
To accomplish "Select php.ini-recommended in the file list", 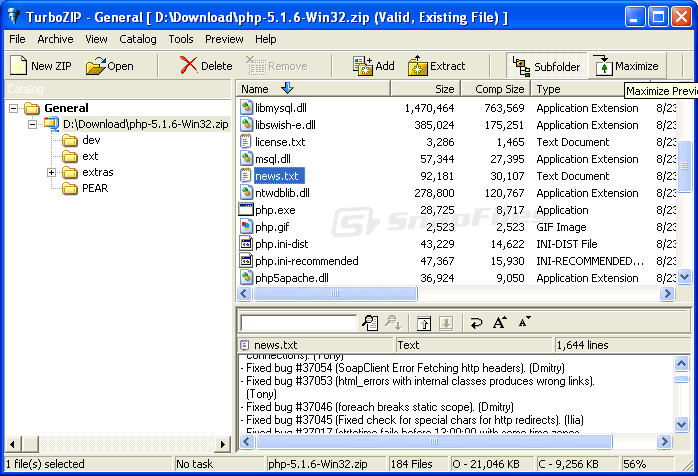I will click(x=307, y=261).
